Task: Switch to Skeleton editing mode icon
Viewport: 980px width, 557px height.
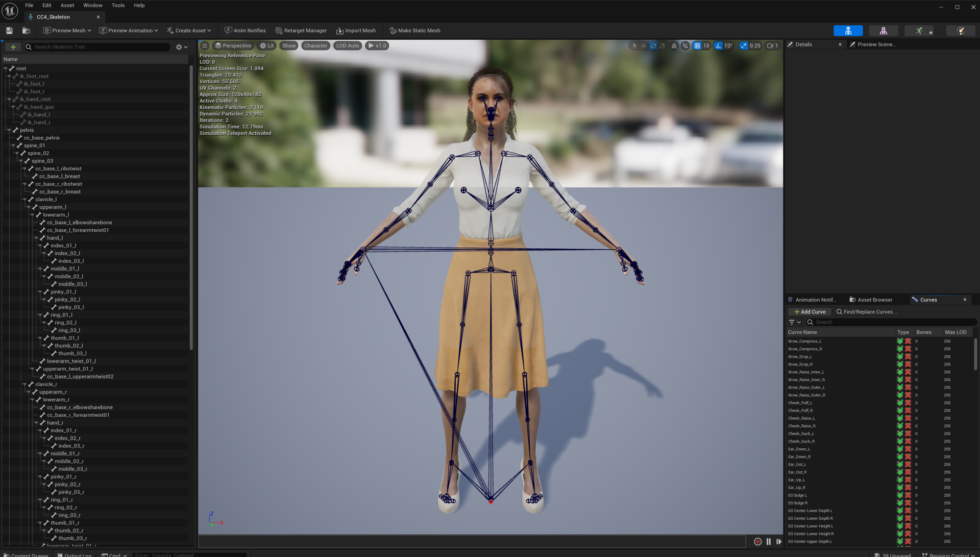Action: [848, 30]
